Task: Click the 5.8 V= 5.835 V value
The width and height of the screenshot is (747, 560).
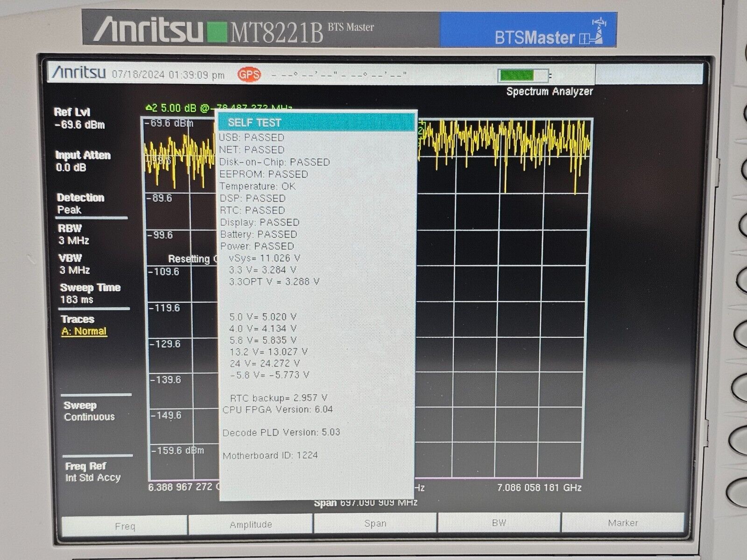Action: [263, 340]
